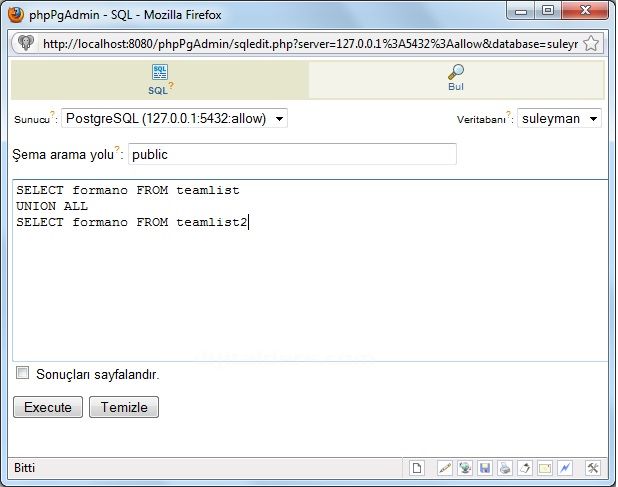The height and width of the screenshot is (487, 618).
Task: Click the floppy disk save status icon
Action: [x=485, y=468]
